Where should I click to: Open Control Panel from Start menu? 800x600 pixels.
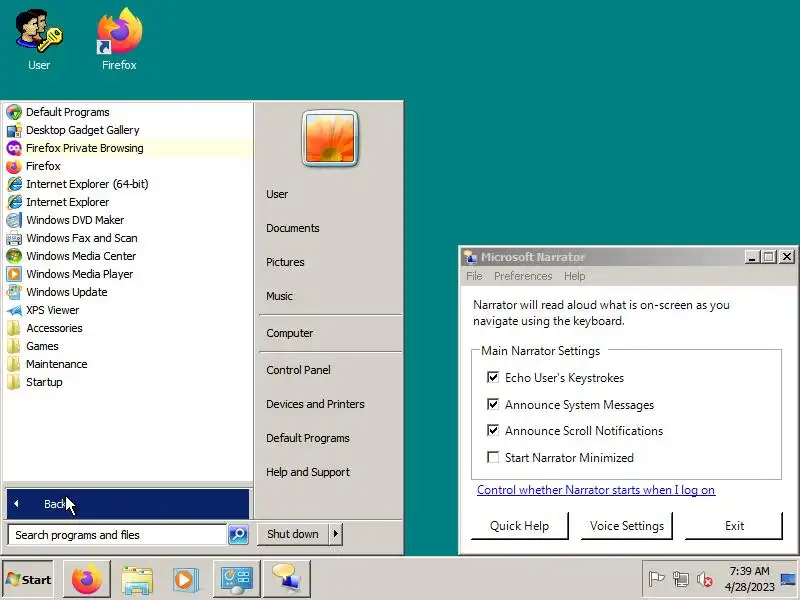pos(298,370)
